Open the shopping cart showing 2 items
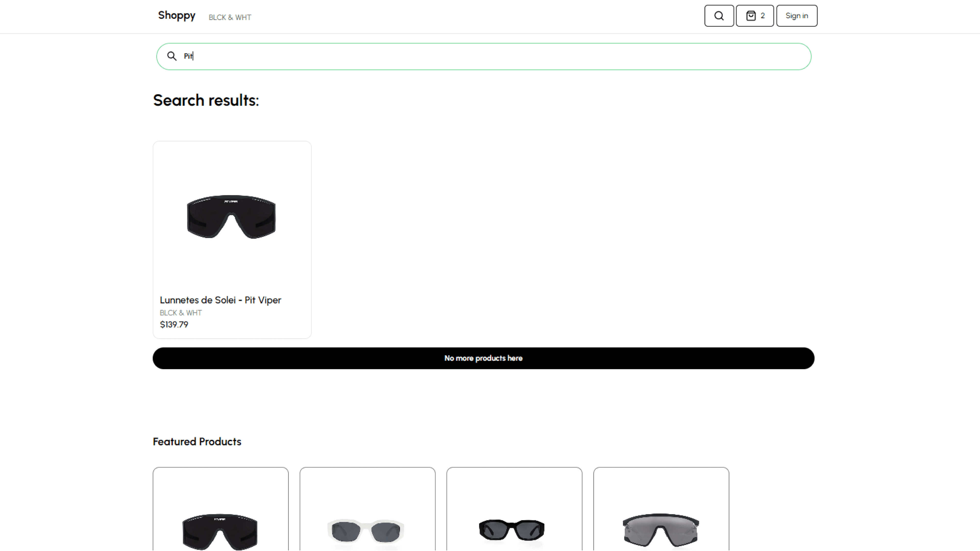Screen dimensions: 980x551 [x=755, y=16]
